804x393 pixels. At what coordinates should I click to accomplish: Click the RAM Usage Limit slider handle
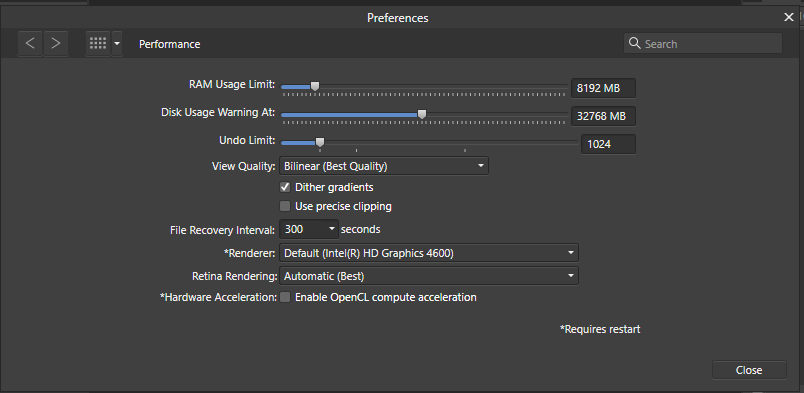tap(315, 86)
